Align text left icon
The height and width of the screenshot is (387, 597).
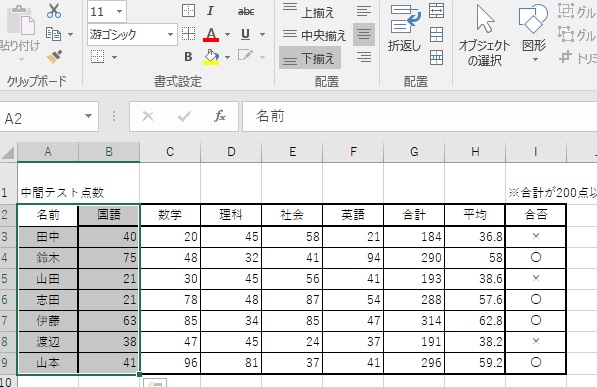point(364,11)
